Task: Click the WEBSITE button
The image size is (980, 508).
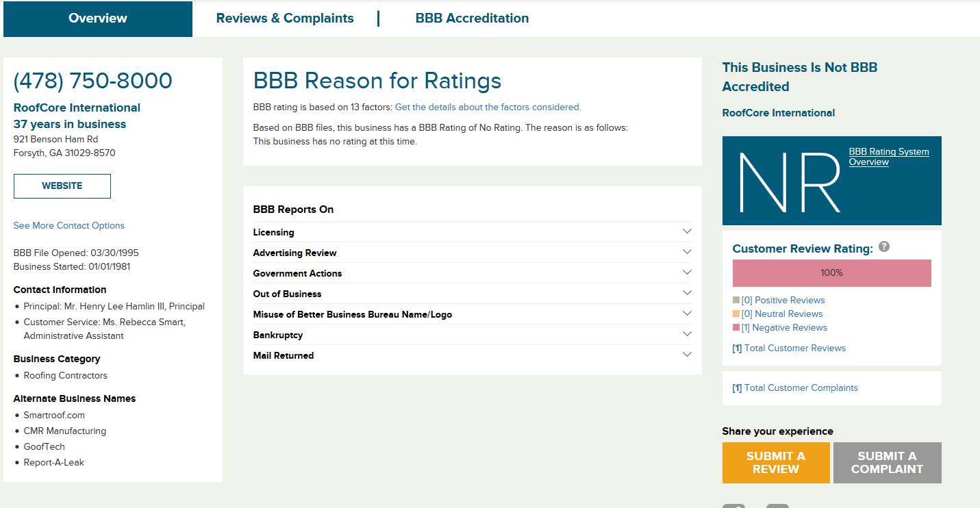Action: pos(62,186)
